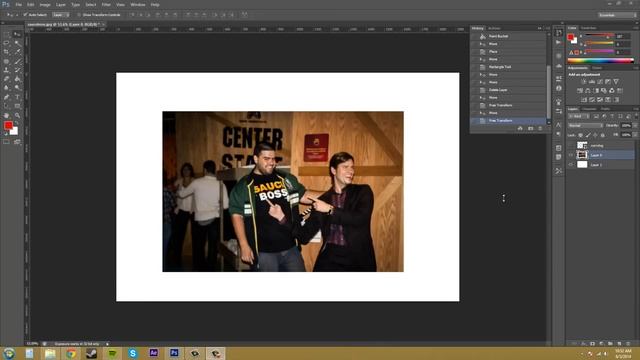Select the Lasso tool
This screenshot has height=360, width=640.
coord(7,43)
